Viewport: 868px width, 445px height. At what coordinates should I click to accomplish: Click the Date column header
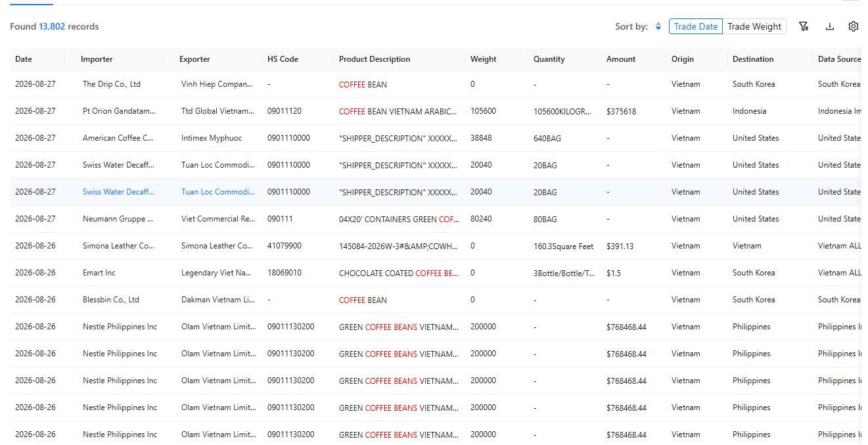click(x=24, y=59)
